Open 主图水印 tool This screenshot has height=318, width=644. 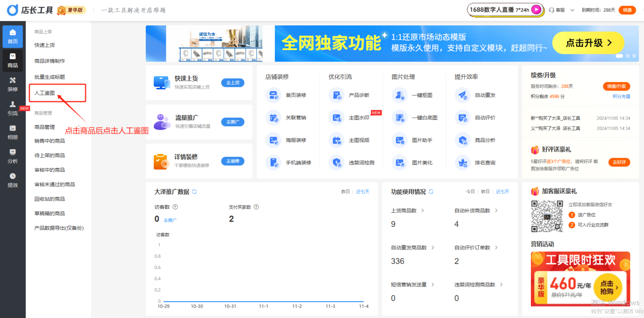349,118
